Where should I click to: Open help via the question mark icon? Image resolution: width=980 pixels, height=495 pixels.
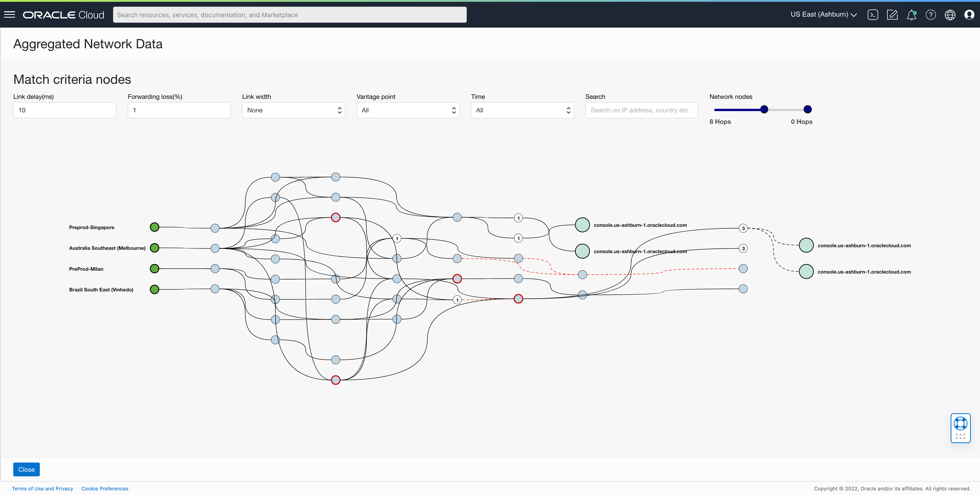click(x=931, y=15)
